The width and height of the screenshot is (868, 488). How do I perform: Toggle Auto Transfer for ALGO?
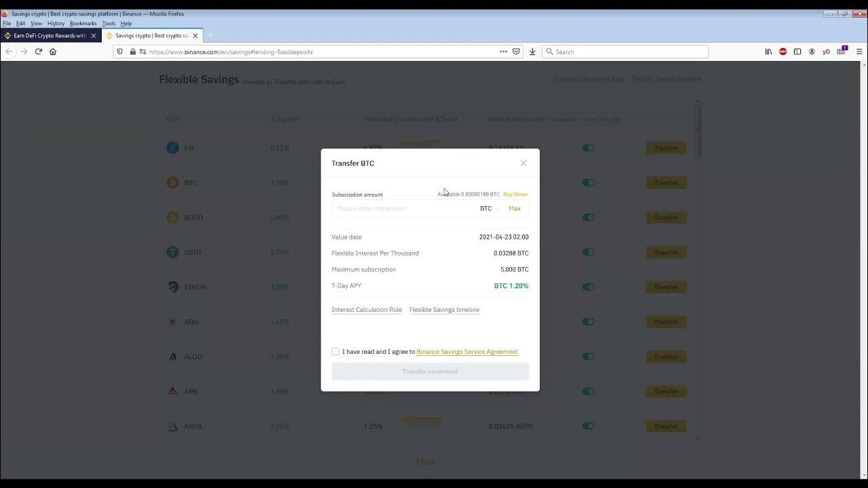point(588,357)
